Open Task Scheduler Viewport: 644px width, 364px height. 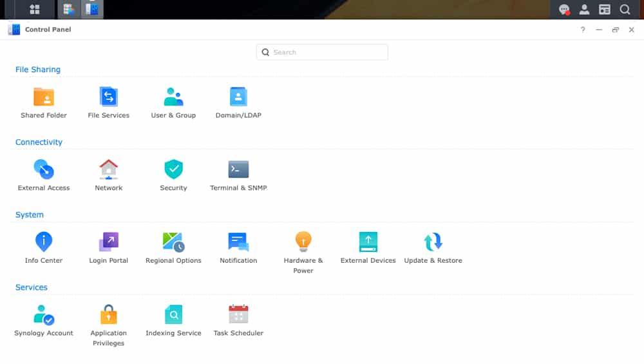(x=238, y=320)
